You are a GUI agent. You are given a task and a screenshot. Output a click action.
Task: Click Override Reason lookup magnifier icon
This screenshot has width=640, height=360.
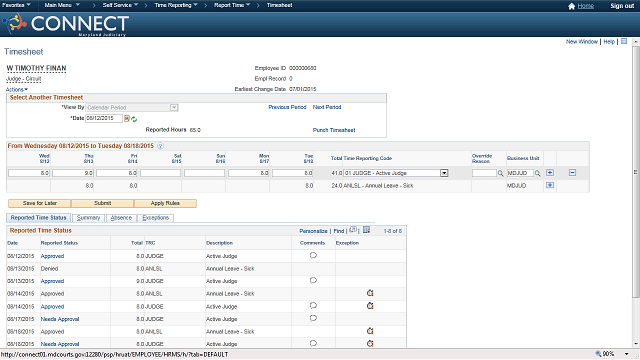pos(500,173)
